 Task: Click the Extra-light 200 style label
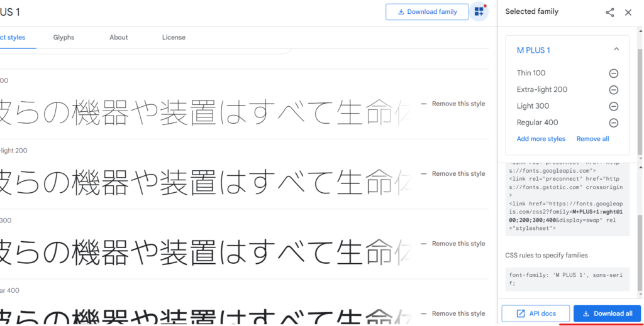pos(541,89)
